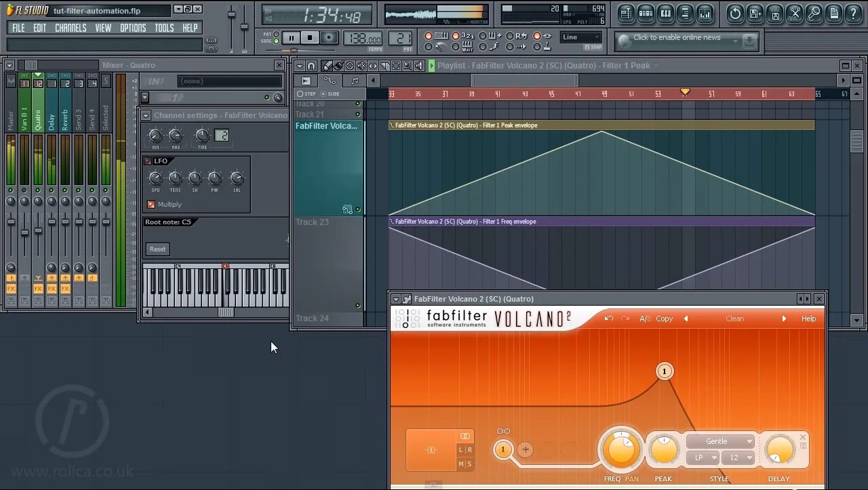Open the LP filter type dropdown
Viewport: 868px width, 490px height.
702,458
